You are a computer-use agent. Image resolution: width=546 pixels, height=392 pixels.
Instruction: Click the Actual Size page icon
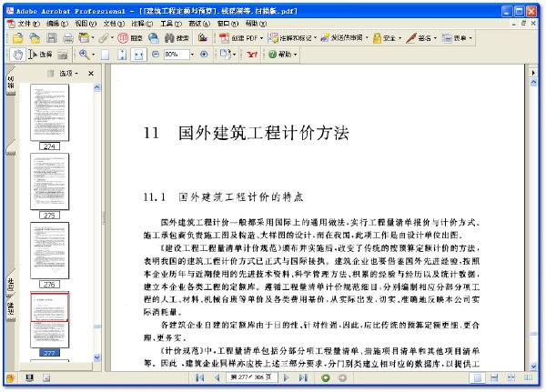tap(105, 55)
